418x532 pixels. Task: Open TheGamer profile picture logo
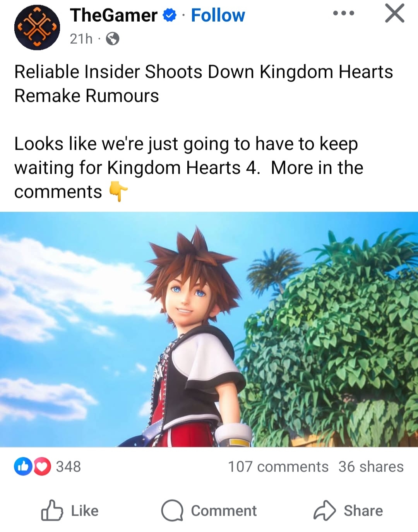pyautogui.click(x=37, y=27)
